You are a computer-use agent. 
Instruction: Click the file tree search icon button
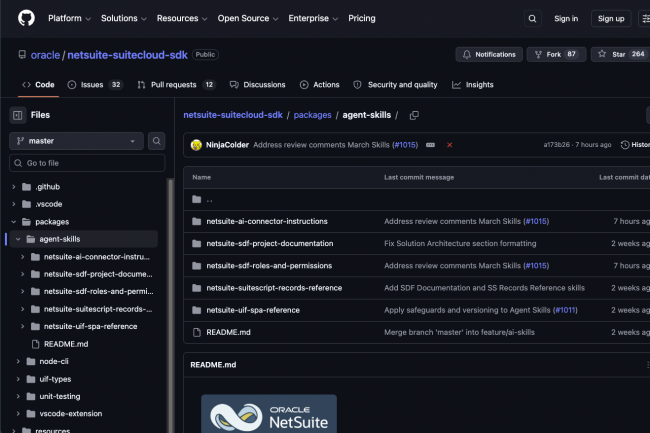click(x=157, y=141)
